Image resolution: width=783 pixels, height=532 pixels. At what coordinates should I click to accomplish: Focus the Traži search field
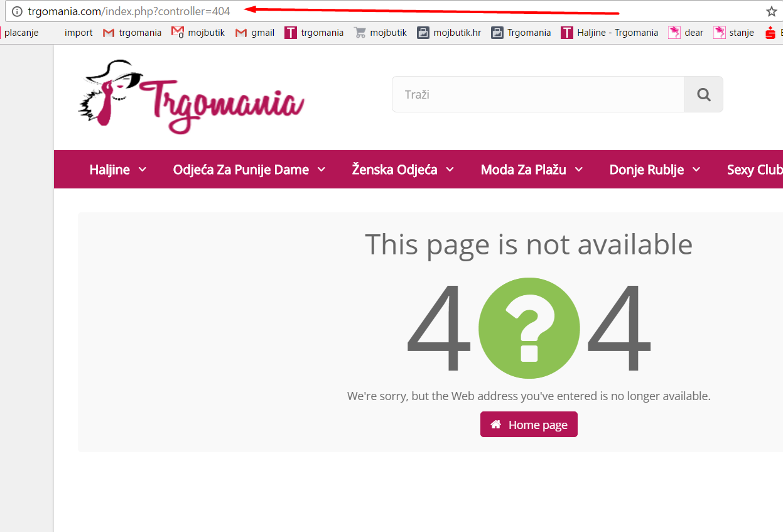pos(538,94)
